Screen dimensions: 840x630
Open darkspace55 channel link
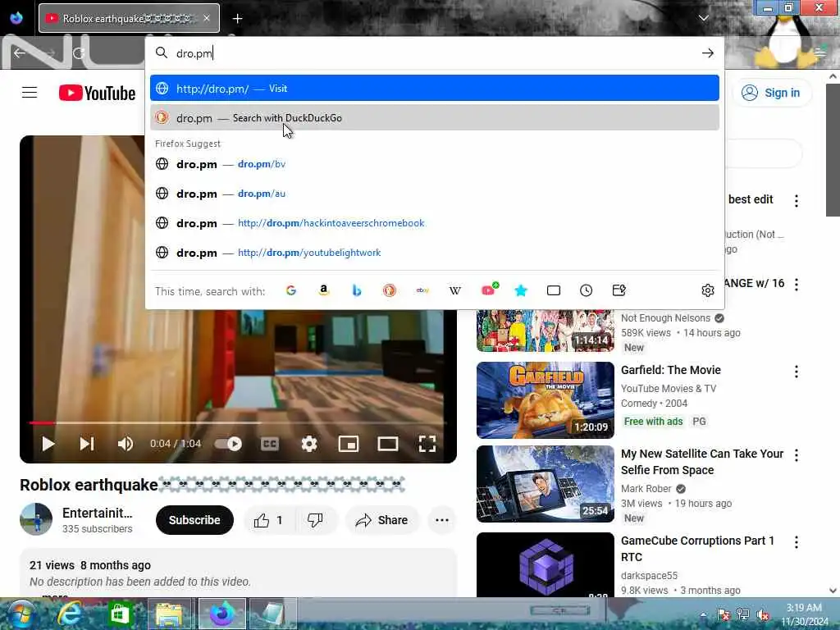[650, 575]
